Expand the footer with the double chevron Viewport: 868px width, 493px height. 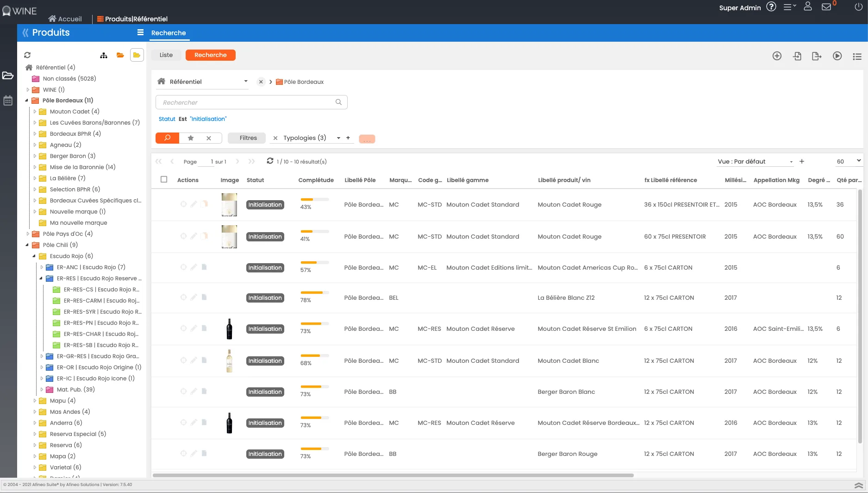tap(858, 485)
